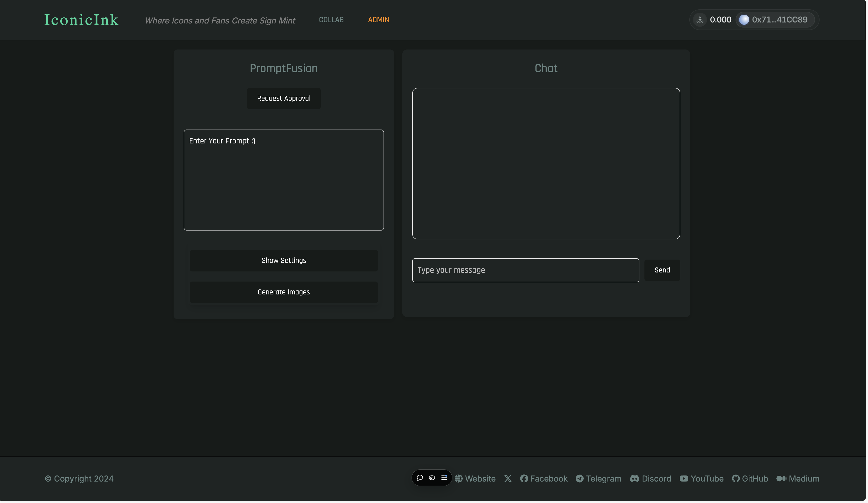Click the GitHub icon link

tap(736, 479)
